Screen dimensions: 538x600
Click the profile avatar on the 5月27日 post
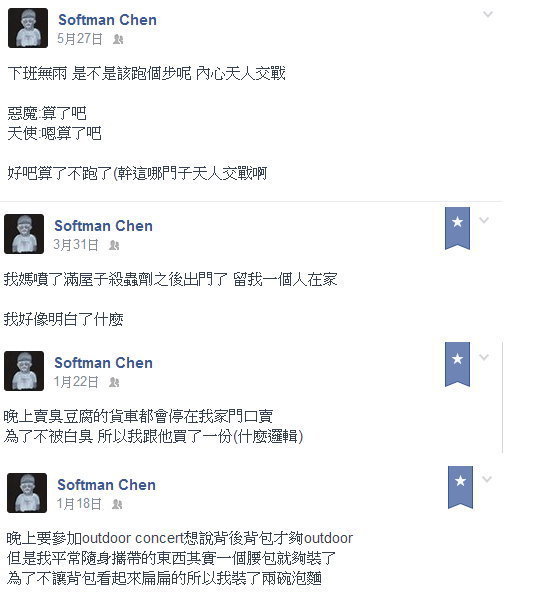click(x=28, y=28)
